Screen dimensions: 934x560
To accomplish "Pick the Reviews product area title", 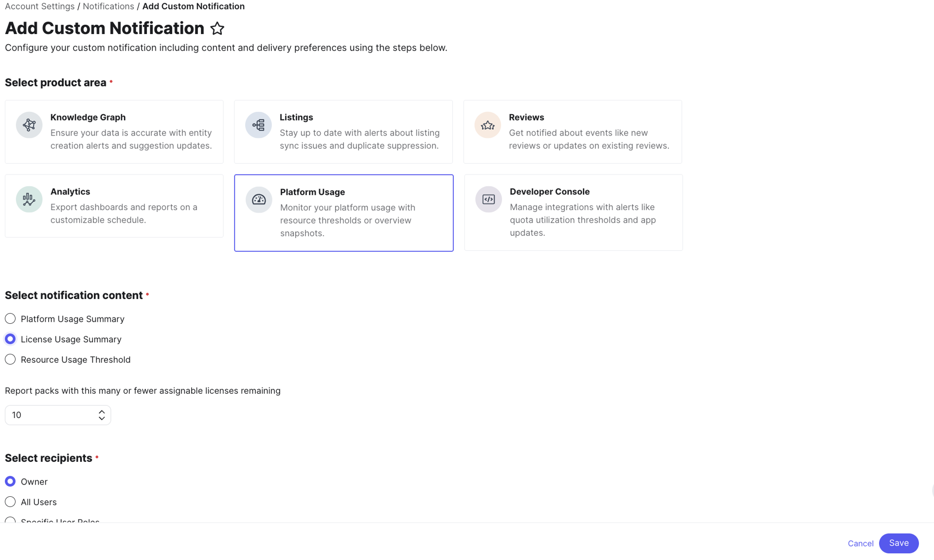I will (x=526, y=117).
